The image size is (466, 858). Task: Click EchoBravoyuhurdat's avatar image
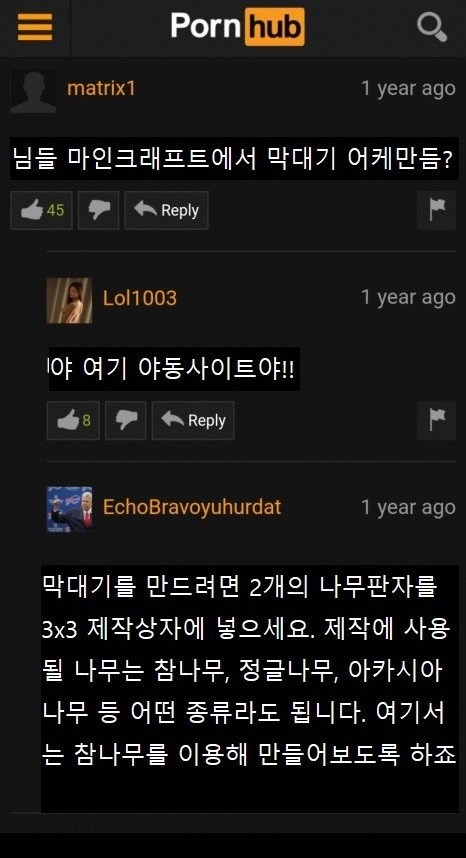click(69, 510)
